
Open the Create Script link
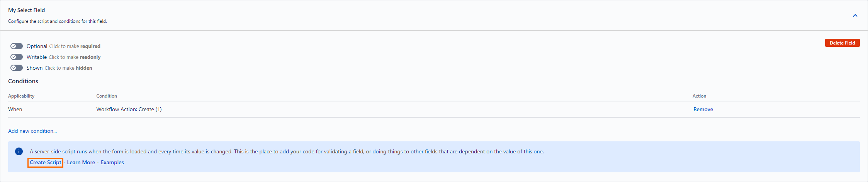pos(46,163)
